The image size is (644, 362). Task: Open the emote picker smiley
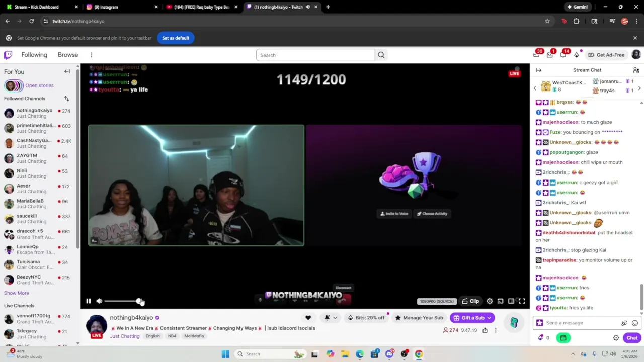(635, 323)
